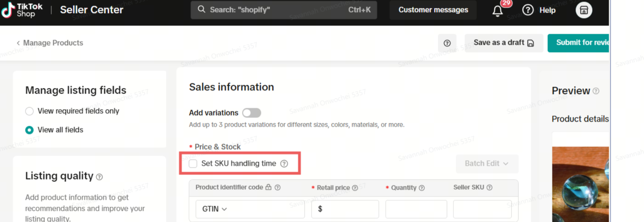Toggle the Add variations switch

[251, 113]
